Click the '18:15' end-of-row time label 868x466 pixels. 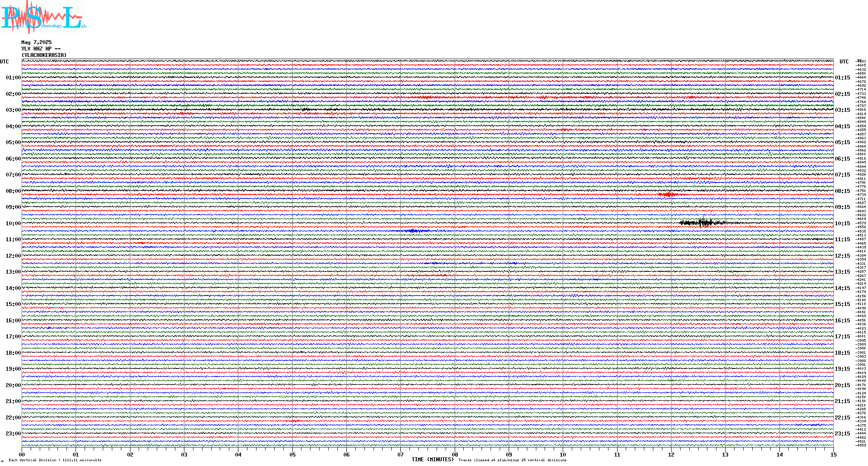coord(843,353)
